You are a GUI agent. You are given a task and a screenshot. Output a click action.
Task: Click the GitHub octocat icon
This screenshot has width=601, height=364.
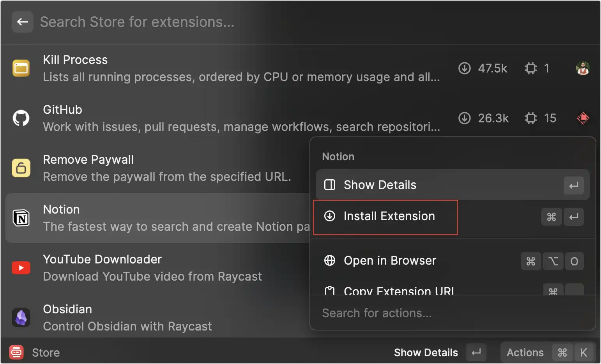(21, 118)
